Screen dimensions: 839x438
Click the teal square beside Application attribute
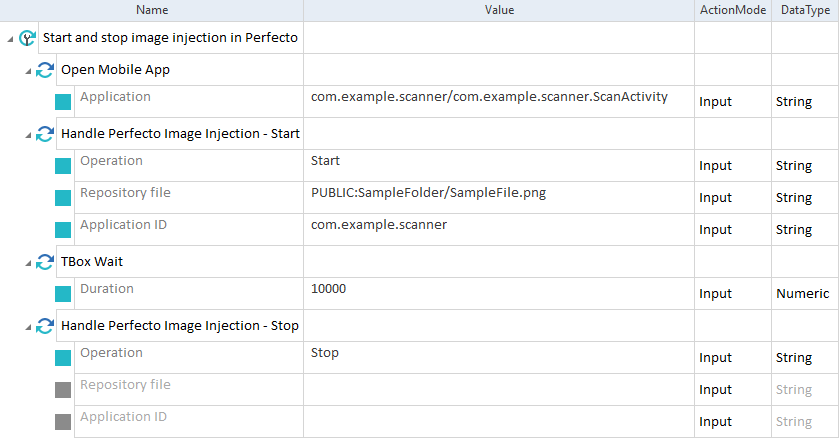tap(63, 102)
